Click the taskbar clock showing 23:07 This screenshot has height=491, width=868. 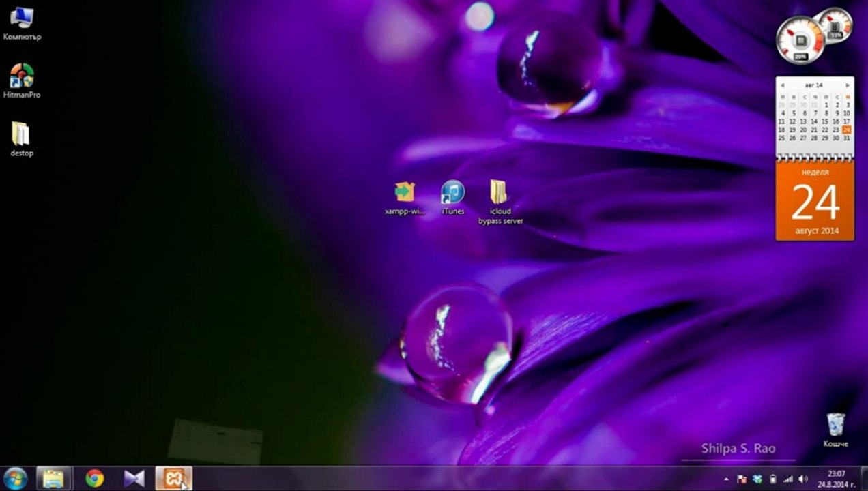(837, 479)
